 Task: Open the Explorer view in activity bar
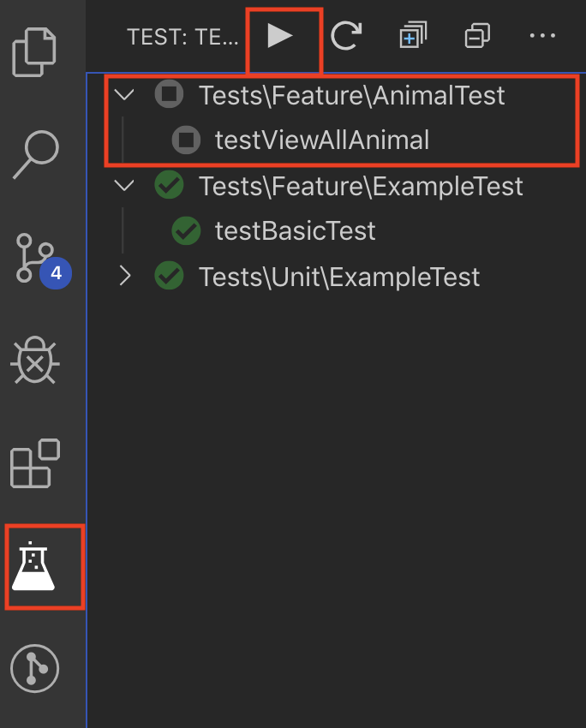(36, 51)
